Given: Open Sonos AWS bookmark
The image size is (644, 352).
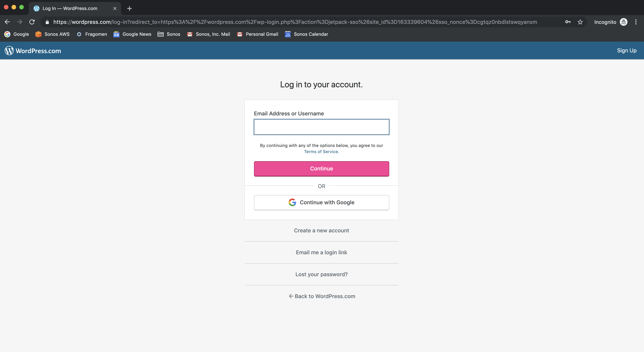Looking at the screenshot, I should click(52, 34).
